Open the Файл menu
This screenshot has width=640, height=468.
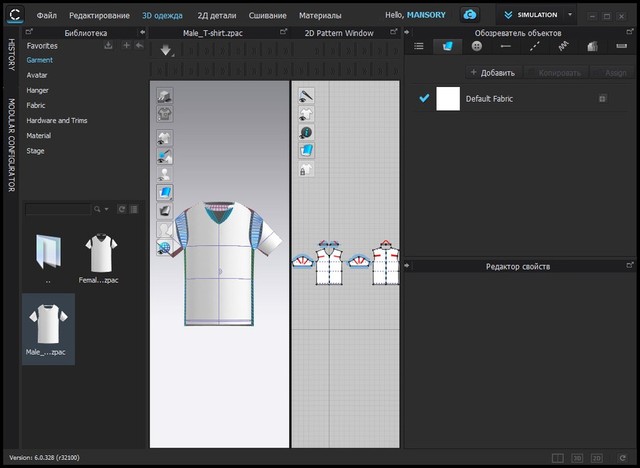click(47, 16)
